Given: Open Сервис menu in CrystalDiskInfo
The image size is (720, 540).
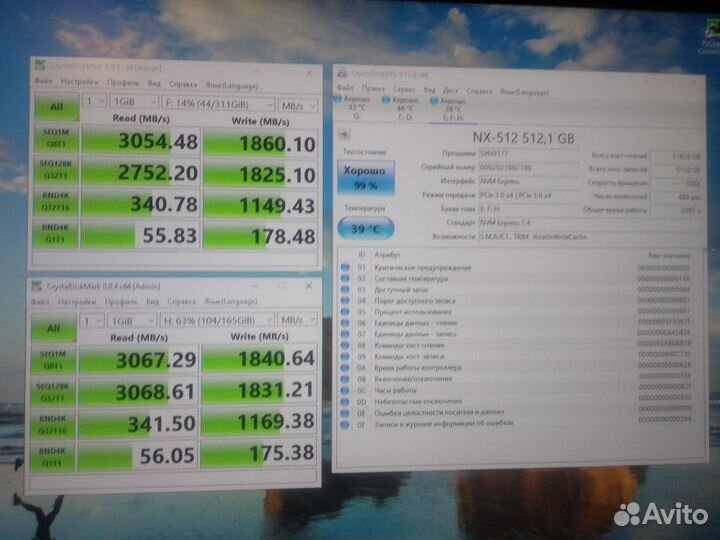Looking at the screenshot, I should point(404,89).
